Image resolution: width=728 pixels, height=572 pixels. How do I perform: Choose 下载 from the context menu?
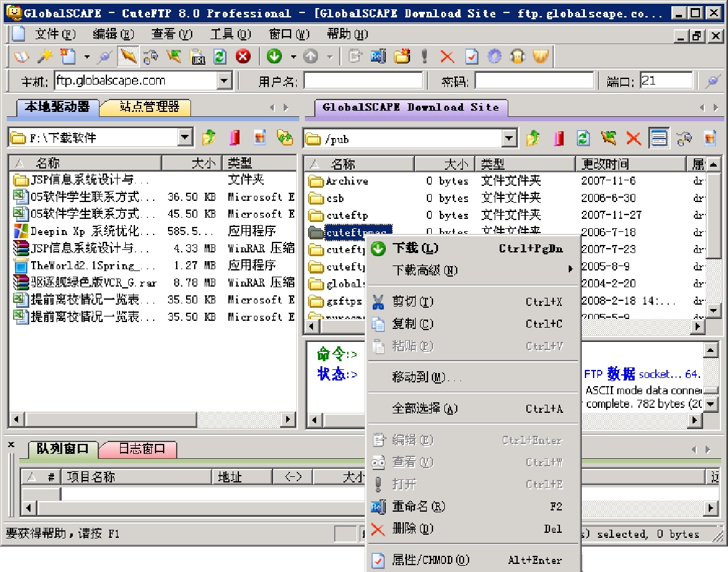[x=474, y=249]
